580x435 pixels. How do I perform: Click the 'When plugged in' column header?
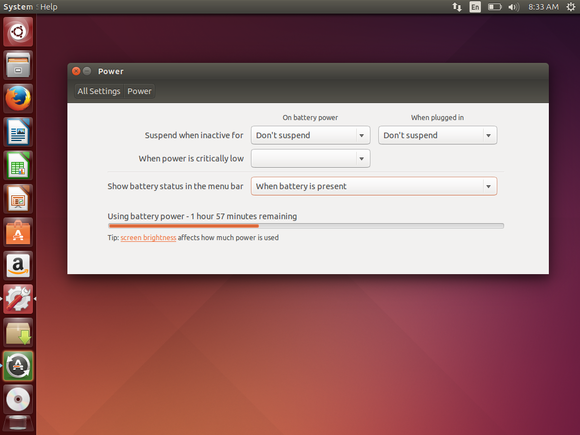437,117
